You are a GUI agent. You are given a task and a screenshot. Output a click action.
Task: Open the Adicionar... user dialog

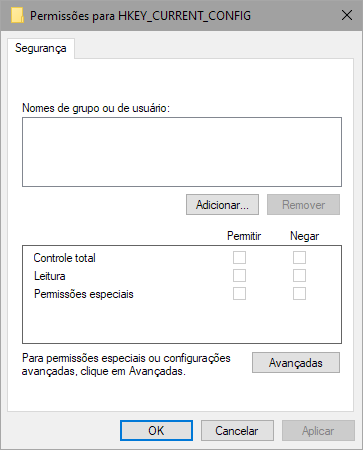point(222,205)
